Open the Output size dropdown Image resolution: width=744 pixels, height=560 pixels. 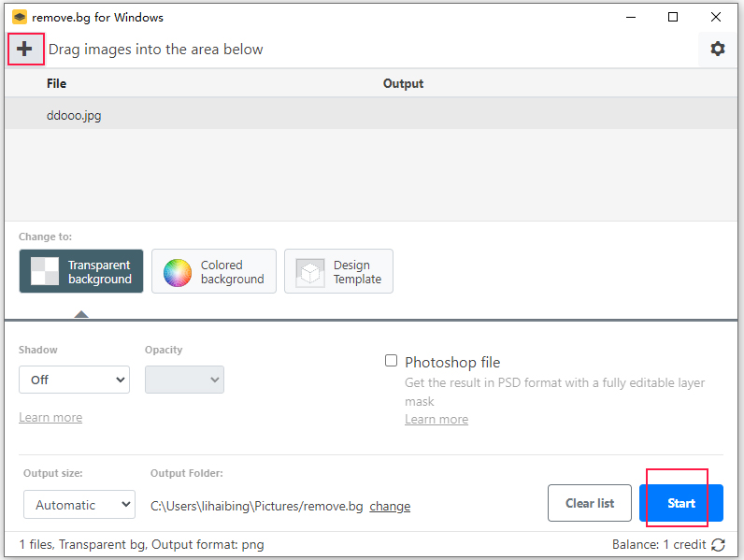click(79, 505)
